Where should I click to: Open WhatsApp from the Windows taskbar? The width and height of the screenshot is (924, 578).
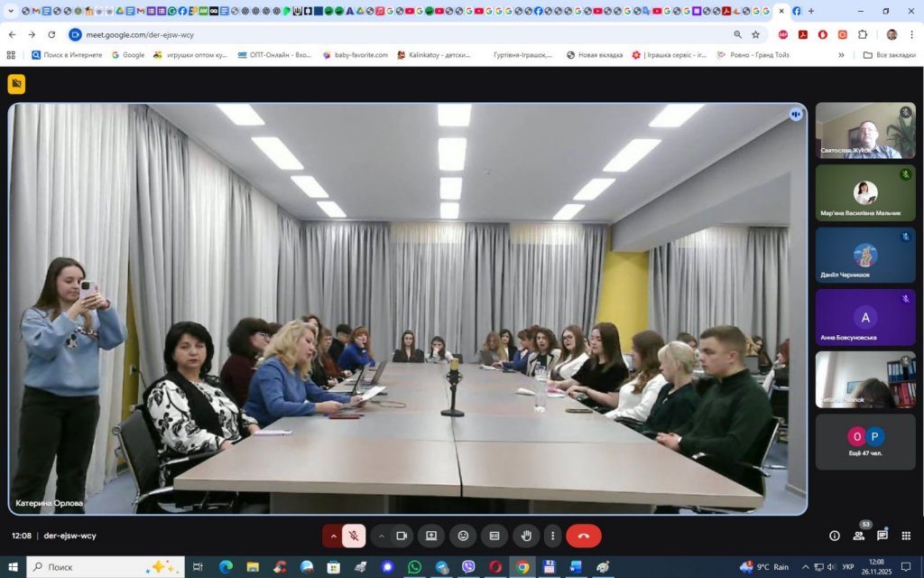(x=414, y=567)
